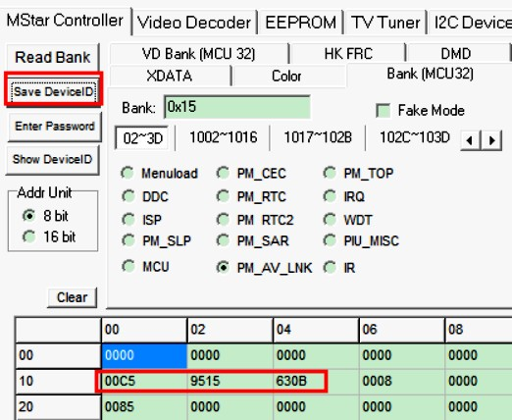
Task: Click the Save DeviceID button
Action: coord(54,91)
